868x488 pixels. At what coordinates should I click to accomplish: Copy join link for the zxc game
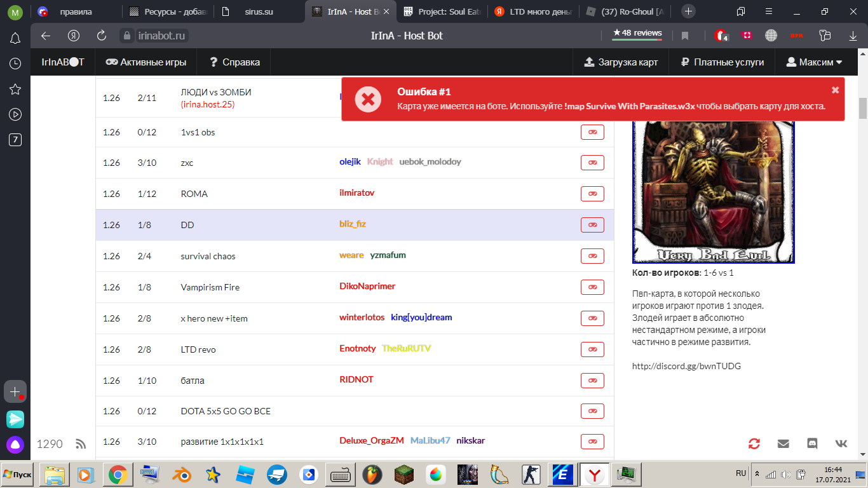pos(592,163)
